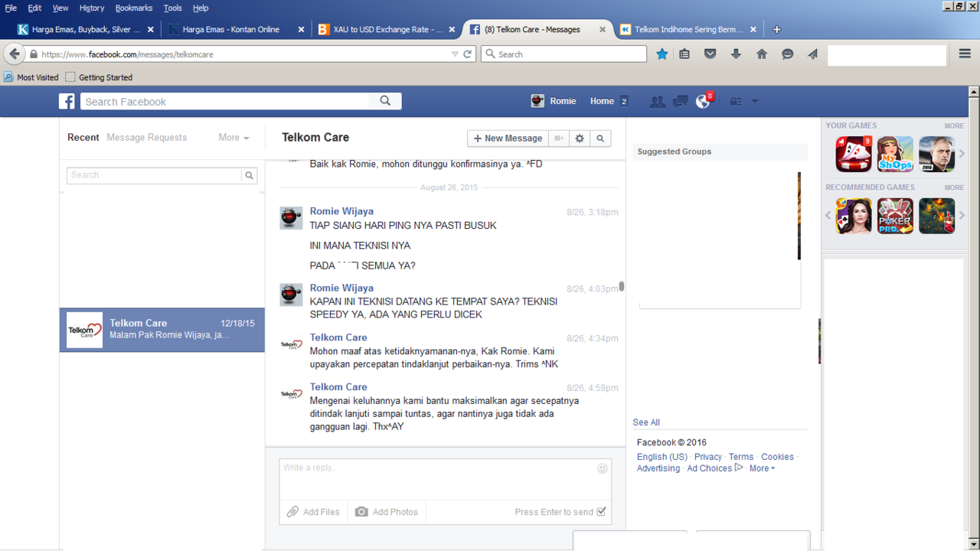
Task: Expand the More dropdown in conversation list
Action: point(234,138)
